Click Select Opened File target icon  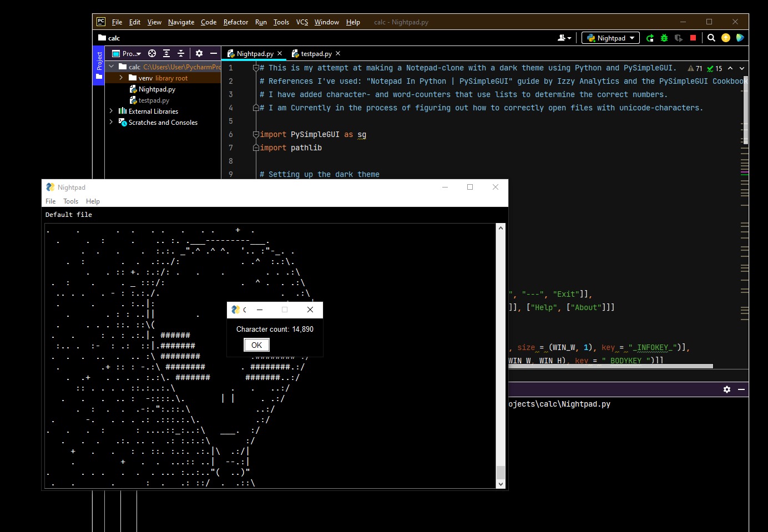tap(152, 54)
